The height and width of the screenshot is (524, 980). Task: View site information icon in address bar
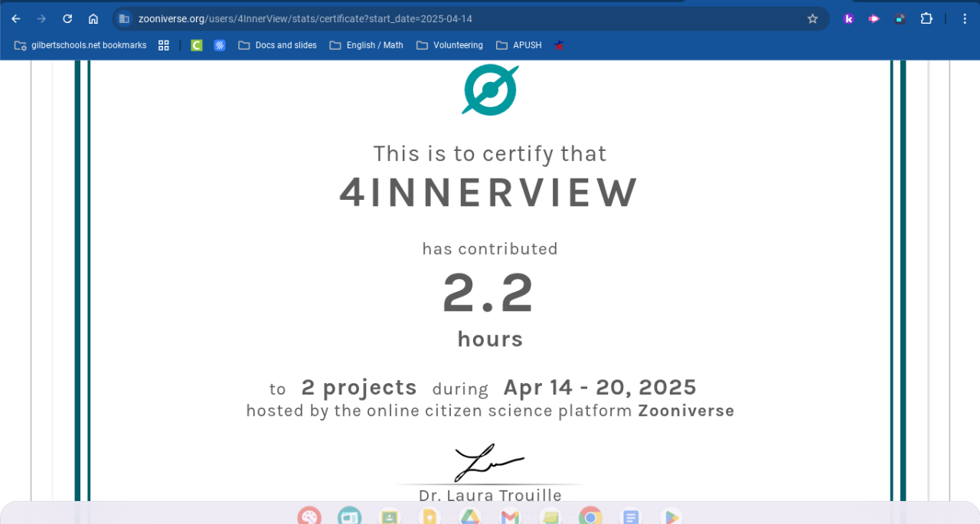124,18
